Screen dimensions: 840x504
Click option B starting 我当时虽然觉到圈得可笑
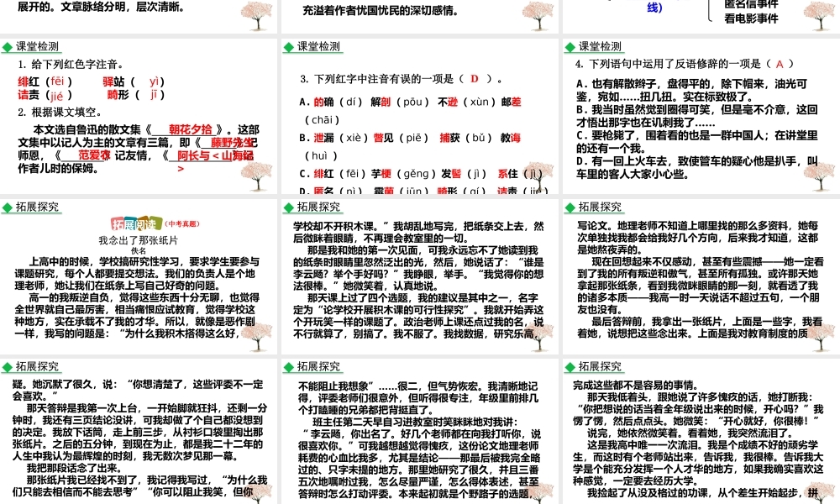coord(697,116)
